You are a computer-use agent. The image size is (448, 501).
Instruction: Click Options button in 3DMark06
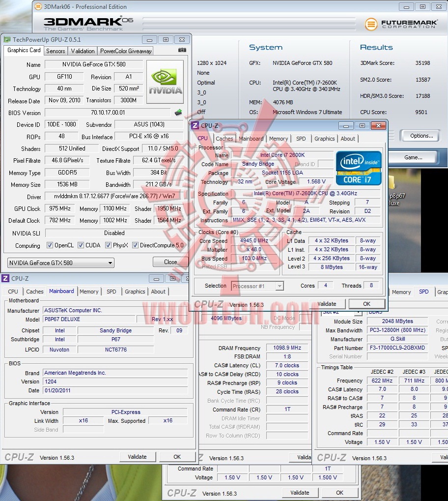[x=421, y=136]
